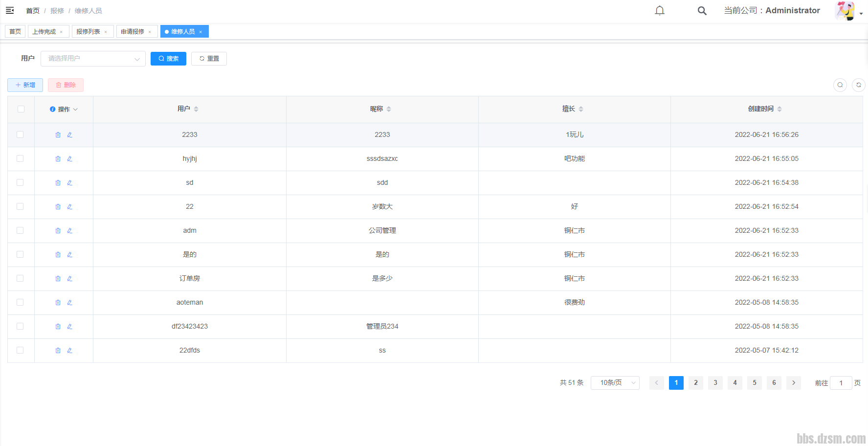Open the header search magnifier icon
The height and width of the screenshot is (446, 868).
[702, 11]
